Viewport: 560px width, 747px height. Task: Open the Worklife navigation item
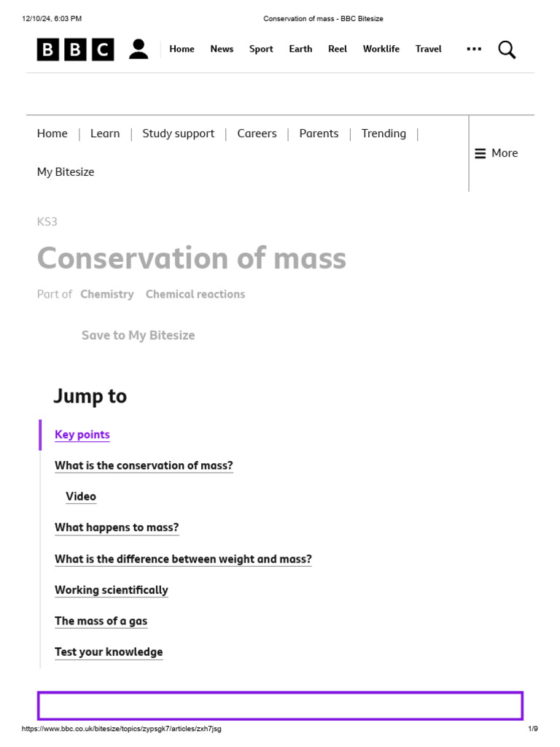(x=381, y=49)
